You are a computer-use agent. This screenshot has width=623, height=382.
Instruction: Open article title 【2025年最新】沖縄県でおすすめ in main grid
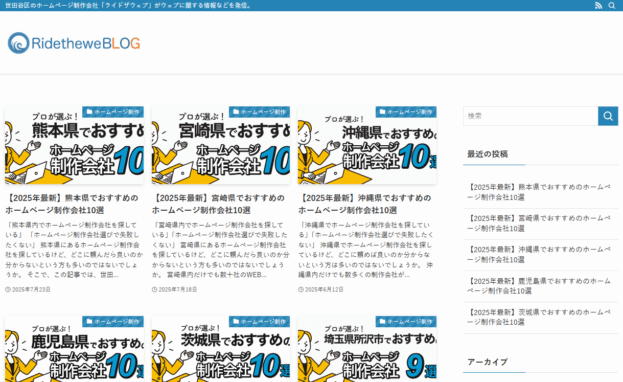point(365,204)
